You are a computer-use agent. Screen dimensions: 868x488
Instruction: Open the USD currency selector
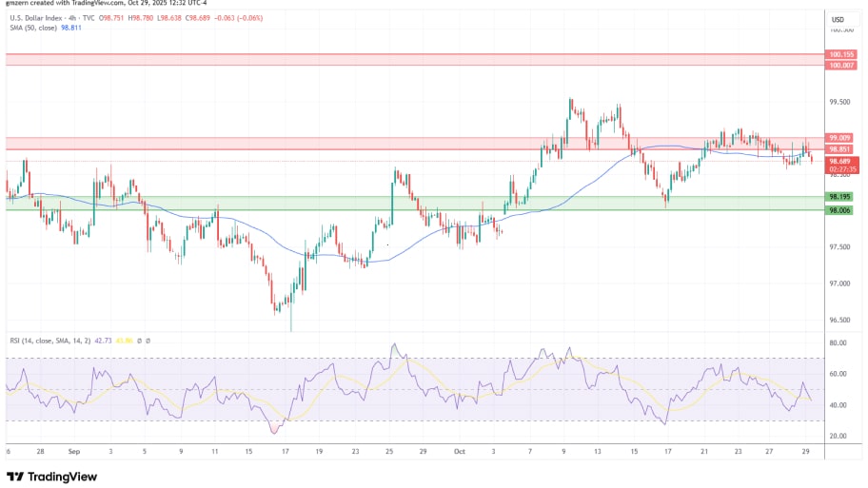(838, 19)
